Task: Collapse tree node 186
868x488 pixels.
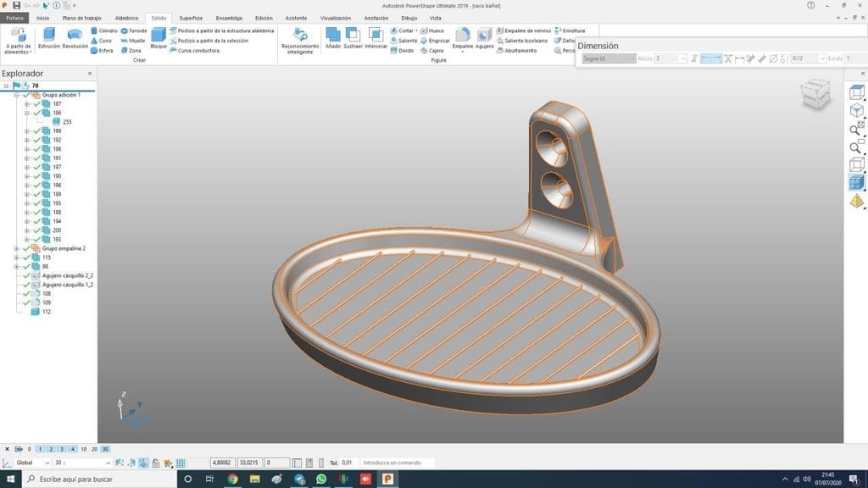Action: tap(26, 113)
